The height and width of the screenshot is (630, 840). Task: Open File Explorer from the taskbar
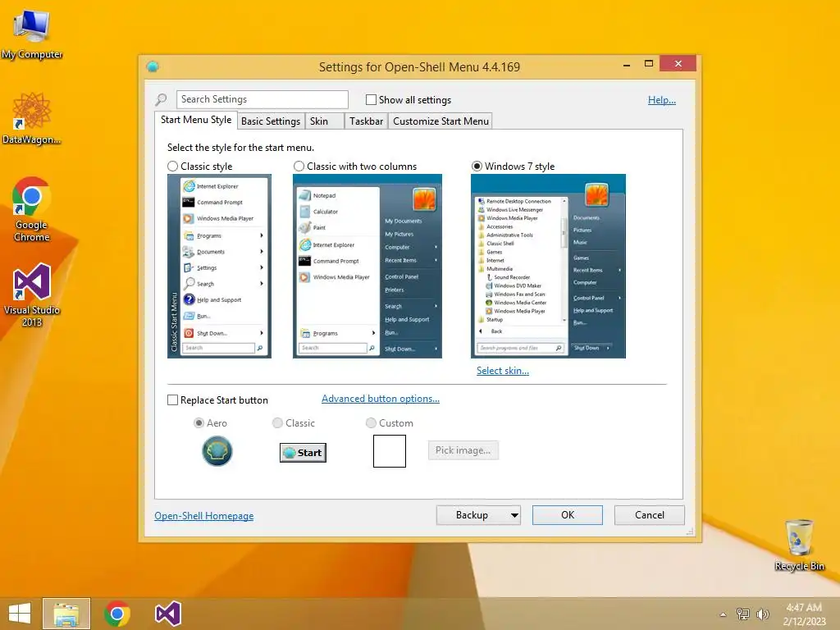[x=66, y=614]
